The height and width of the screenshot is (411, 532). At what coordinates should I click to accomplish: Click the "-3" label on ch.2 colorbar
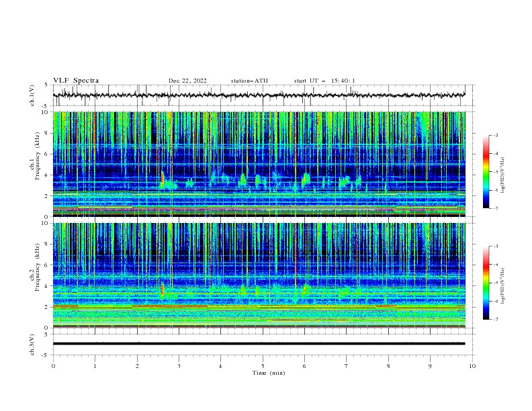pos(496,246)
